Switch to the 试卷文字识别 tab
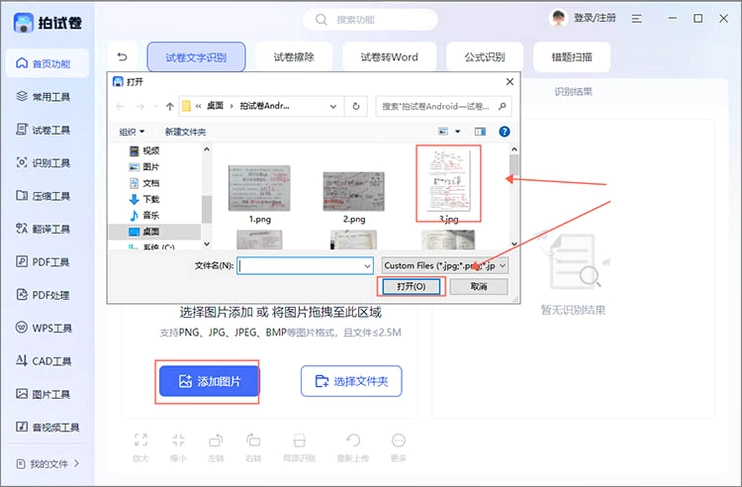742x487 pixels. tap(196, 57)
